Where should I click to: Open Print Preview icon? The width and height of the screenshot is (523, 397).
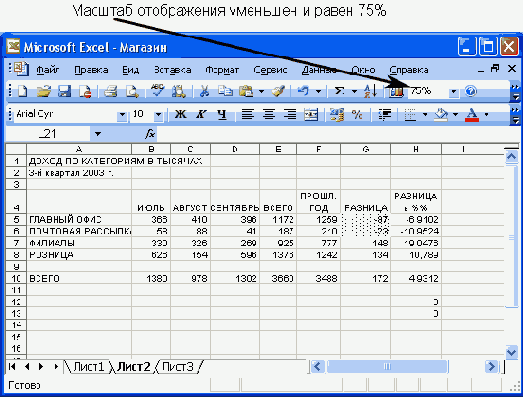(x=132, y=91)
